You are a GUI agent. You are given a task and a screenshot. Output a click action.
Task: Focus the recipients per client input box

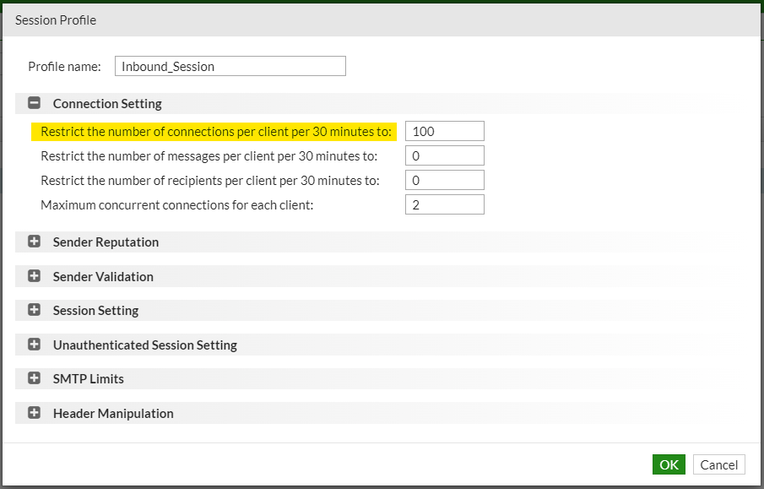444,180
